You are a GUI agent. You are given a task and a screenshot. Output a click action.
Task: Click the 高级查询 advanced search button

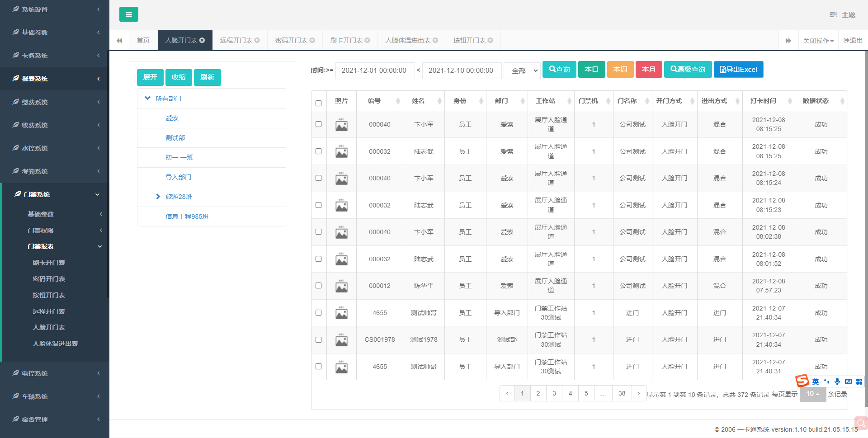click(x=688, y=70)
